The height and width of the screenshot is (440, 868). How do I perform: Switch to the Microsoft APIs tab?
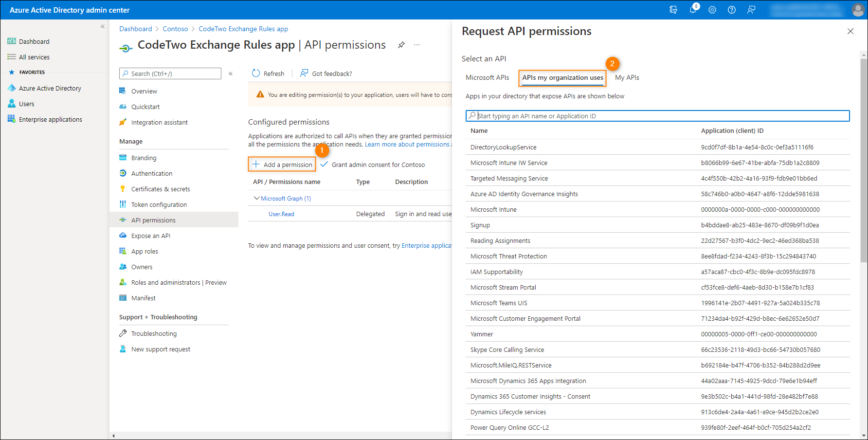pos(487,77)
